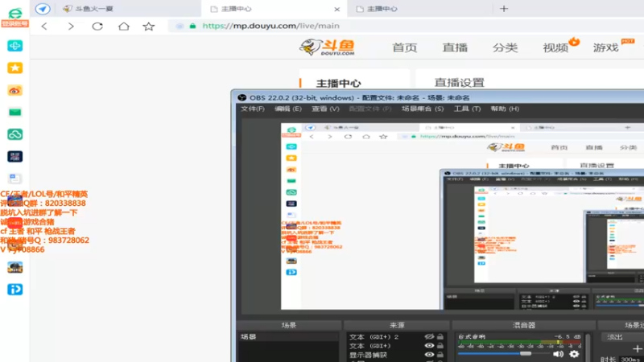Click the blue paper plane icon beside the tabs
Image resolution: width=644 pixels, height=362 pixels.
43,9
